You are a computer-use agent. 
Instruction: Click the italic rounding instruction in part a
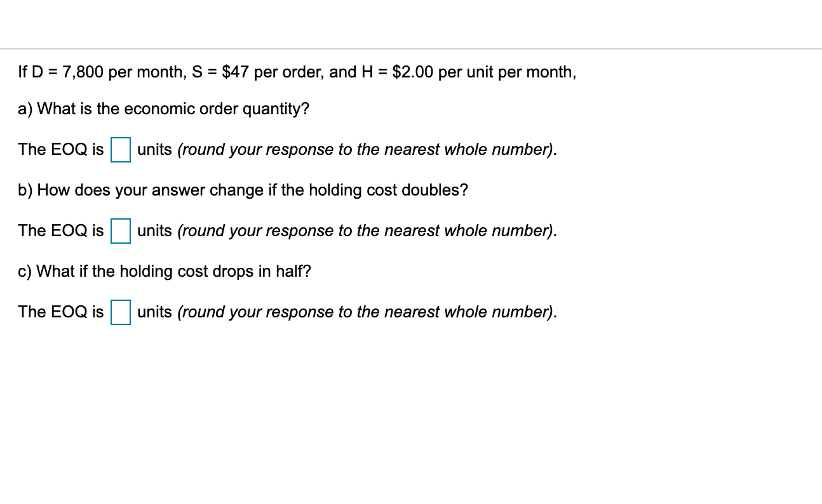[367, 149]
